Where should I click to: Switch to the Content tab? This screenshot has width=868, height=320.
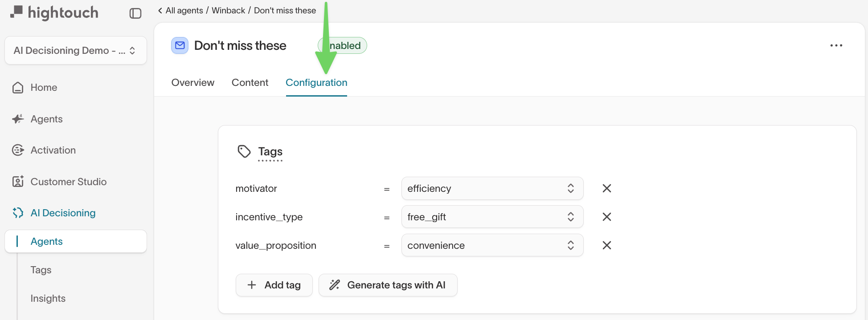(x=250, y=82)
